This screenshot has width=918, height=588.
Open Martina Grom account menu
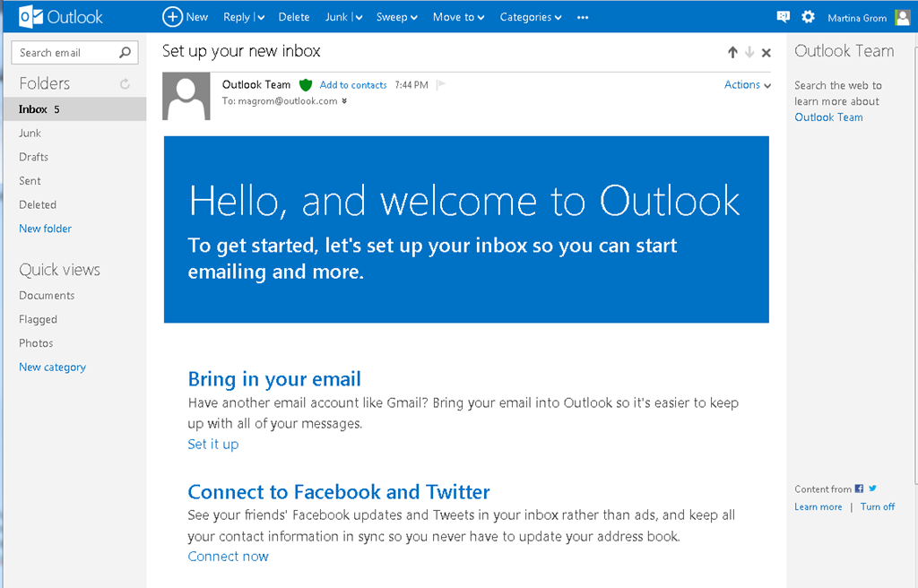coord(857,18)
